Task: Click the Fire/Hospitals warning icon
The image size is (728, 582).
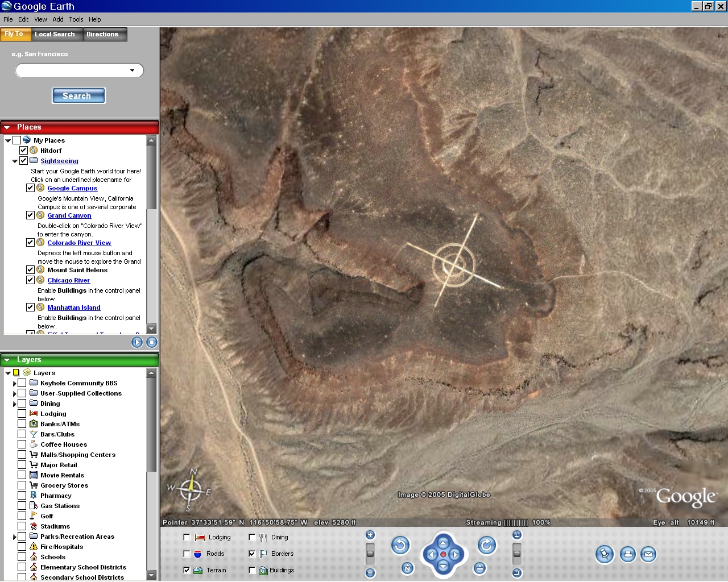Action: pos(34,547)
